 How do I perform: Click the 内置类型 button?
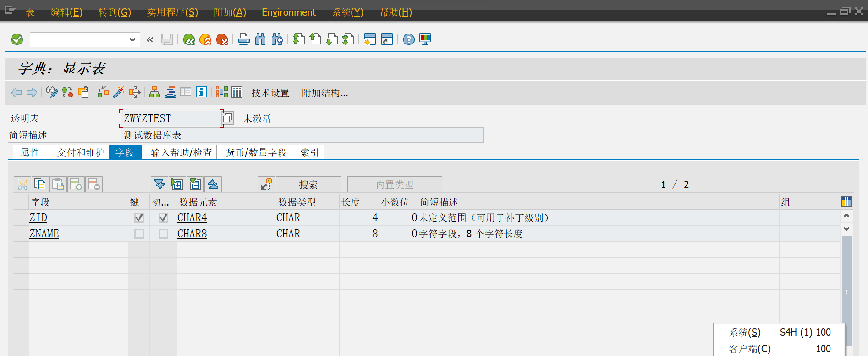click(395, 184)
